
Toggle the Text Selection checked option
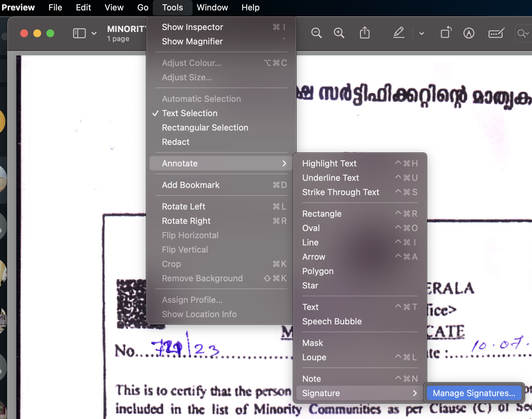tap(221, 113)
